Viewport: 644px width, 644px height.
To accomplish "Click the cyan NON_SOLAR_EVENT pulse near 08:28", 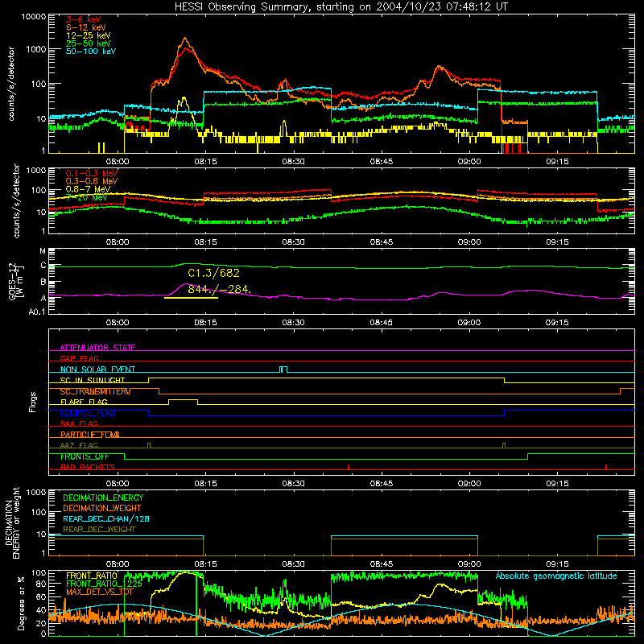I will [x=283, y=369].
